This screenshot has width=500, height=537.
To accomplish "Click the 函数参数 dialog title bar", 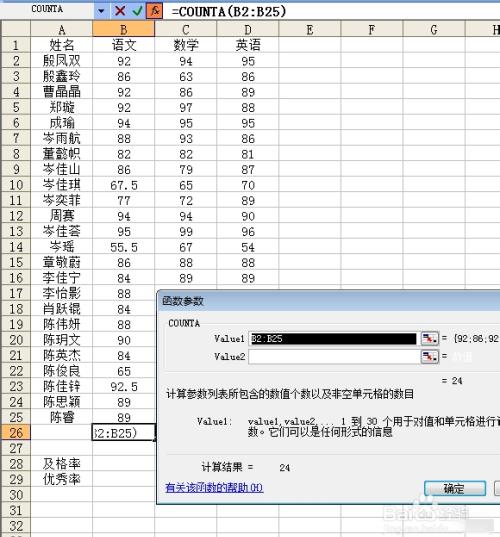I will [329, 301].
